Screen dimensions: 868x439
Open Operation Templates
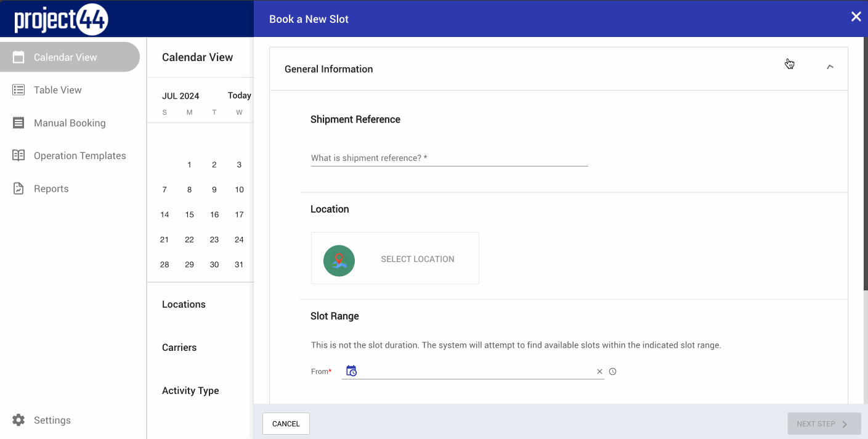click(70, 155)
